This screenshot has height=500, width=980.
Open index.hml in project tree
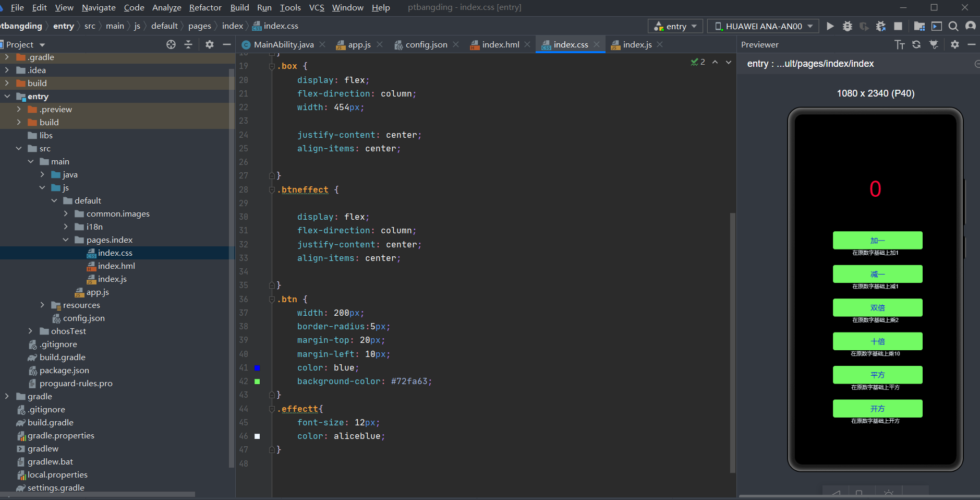point(116,266)
